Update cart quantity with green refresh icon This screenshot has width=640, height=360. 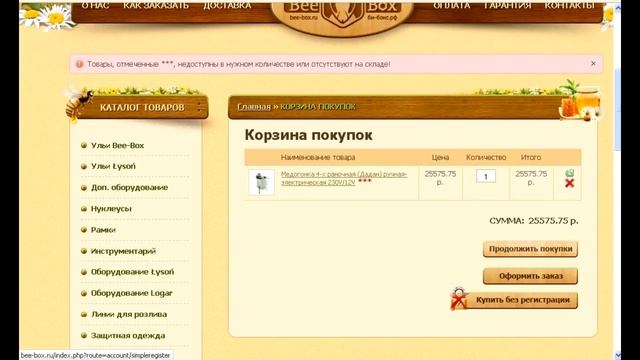pyautogui.click(x=569, y=173)
